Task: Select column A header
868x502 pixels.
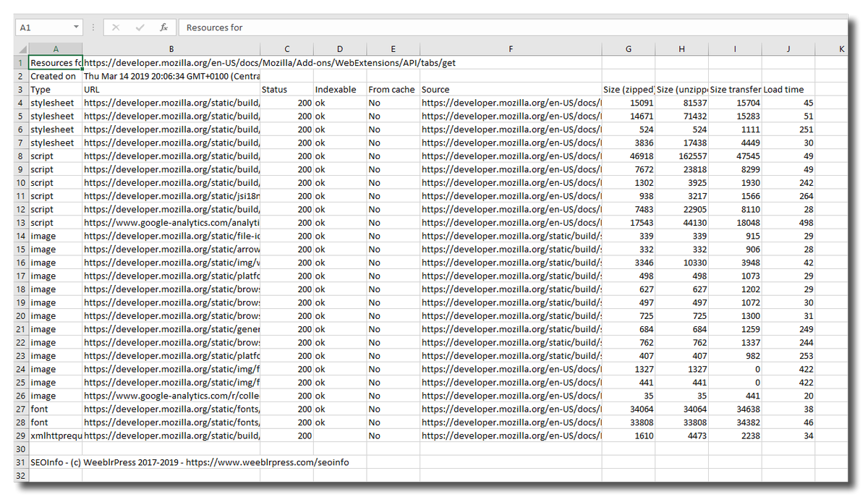Action: 56,49
